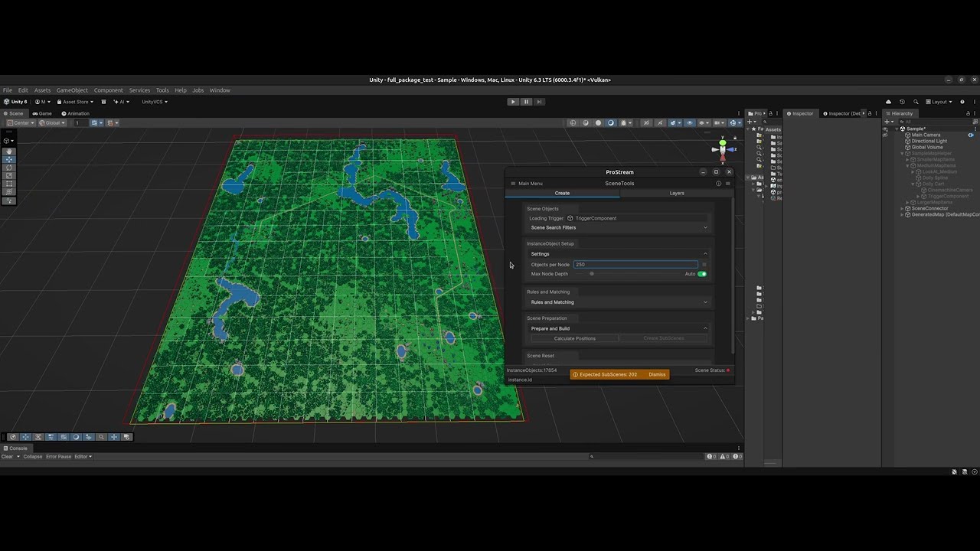Viewport: 980px width, 551px height.
Task: Select the Rotate tool in scene toolbar
Action: click(x=9, y=168)
